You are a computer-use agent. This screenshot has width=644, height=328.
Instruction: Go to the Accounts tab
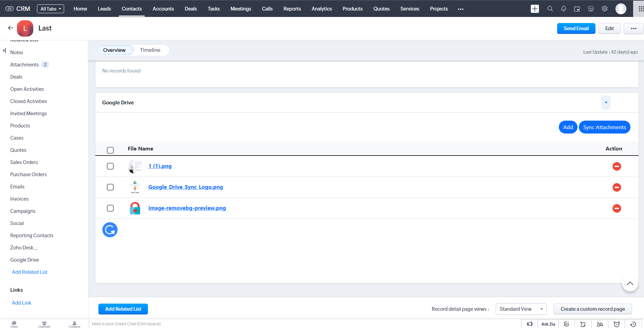click(x=163, y=9)
